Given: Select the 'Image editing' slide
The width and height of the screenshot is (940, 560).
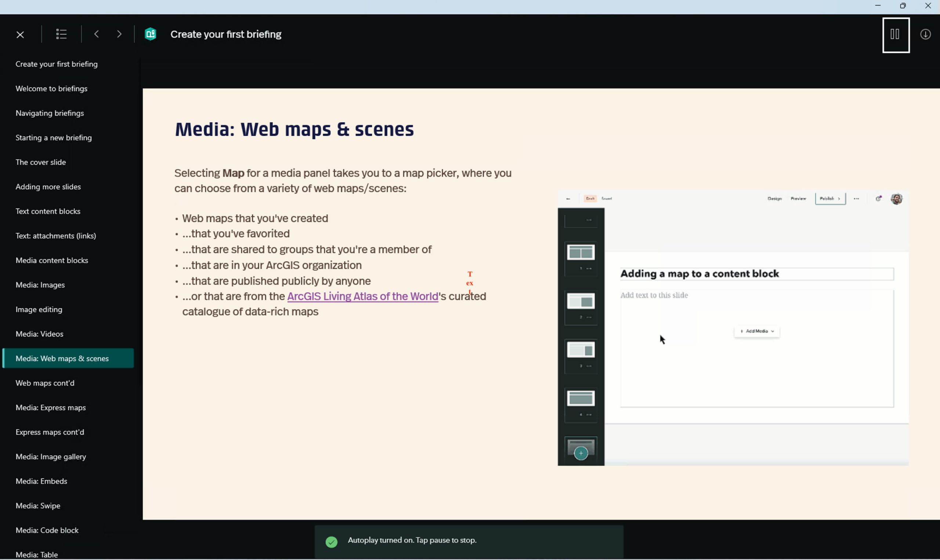Looking at the screenshot, I should [39, 309].
